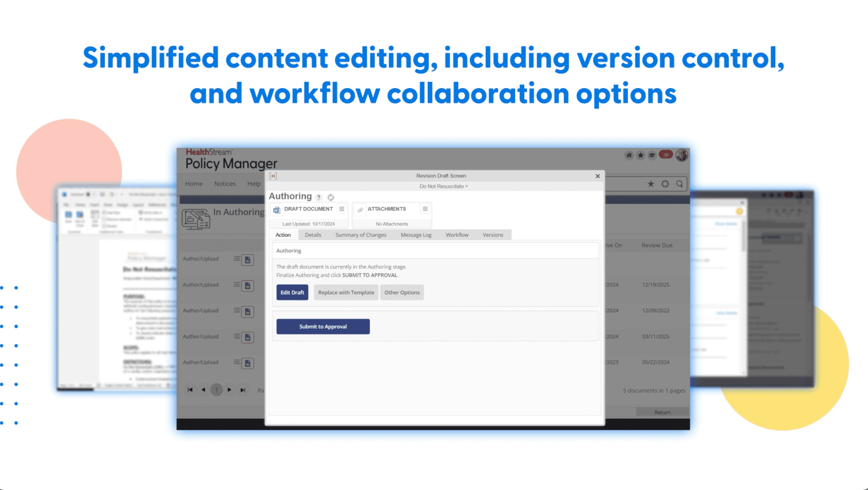Open the user profile avatar
Screen dimensions: 868x490
[x=682, y=155]
